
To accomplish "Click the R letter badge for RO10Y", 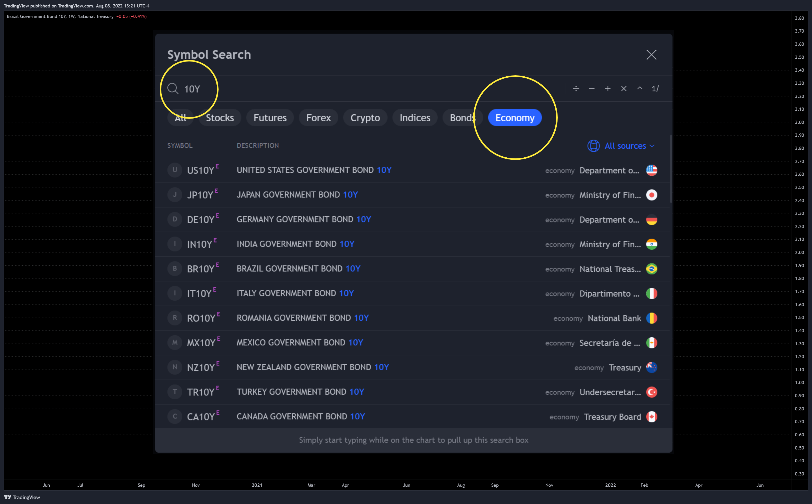I will (175, 318).
